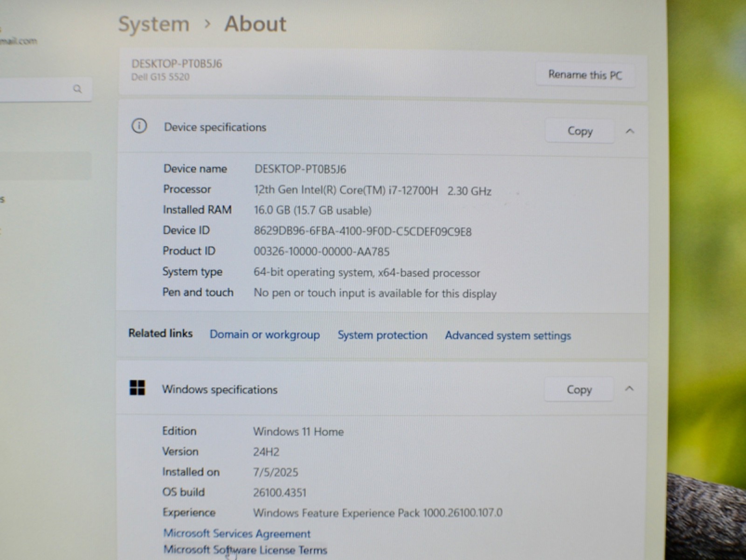
Task: Open Advanced system settings link
Action: point(508,336)
